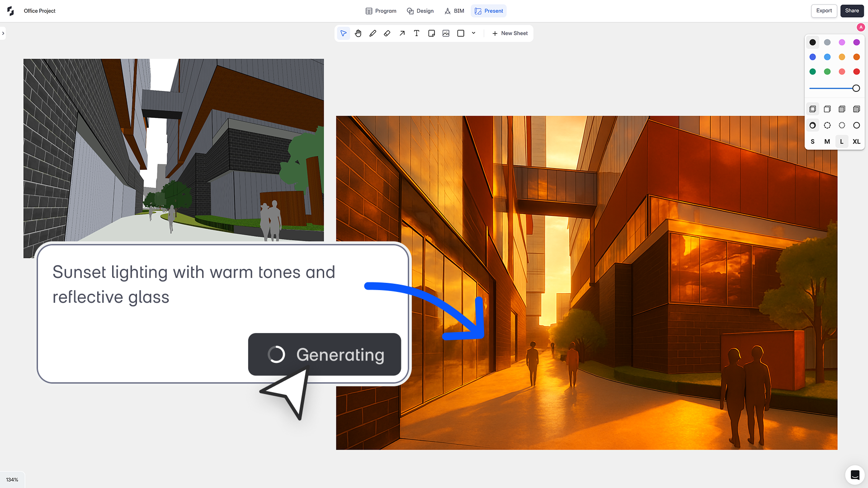The height and width of the screenshot is (488, 868).
Task: Expand the shape tool options chevron
Action: [x=473, y=33]
